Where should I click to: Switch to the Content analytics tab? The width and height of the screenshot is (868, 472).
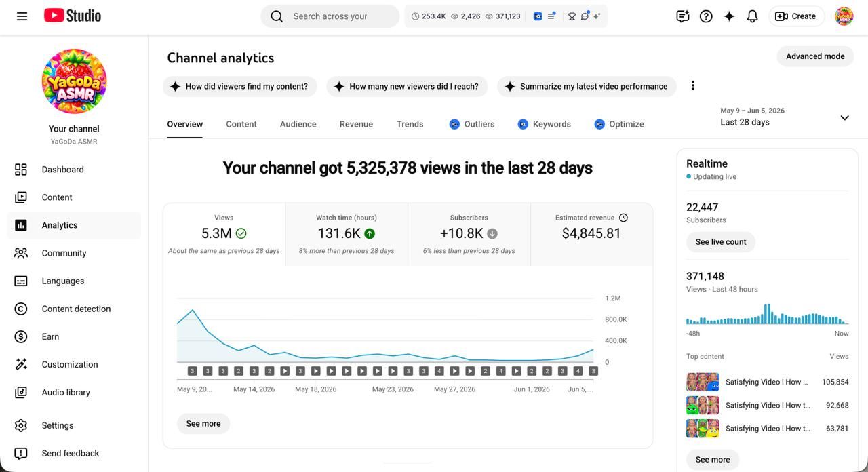pyautogui.click(x=241, y=124)
